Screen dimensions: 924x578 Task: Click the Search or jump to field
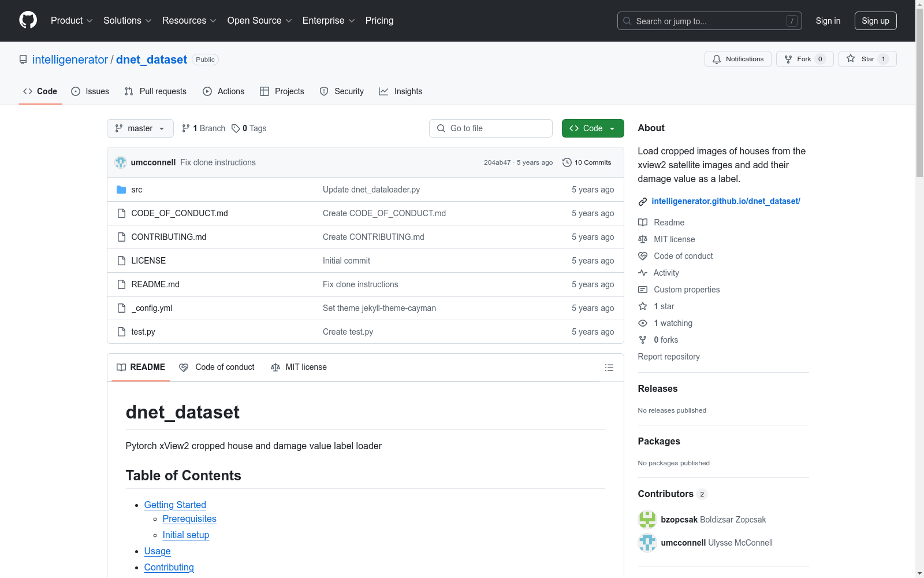coord(710,21)
